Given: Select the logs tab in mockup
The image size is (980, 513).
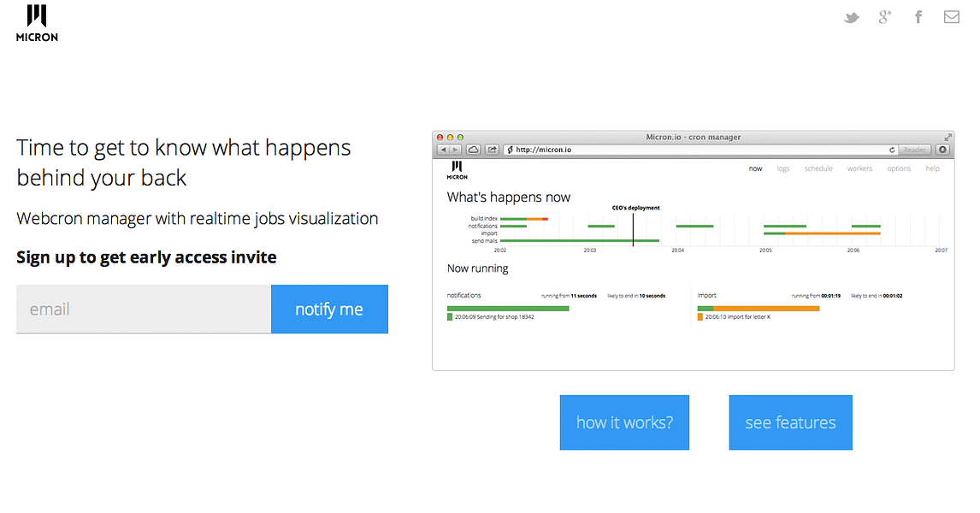Looking at the screenshot, I should 783,168.
